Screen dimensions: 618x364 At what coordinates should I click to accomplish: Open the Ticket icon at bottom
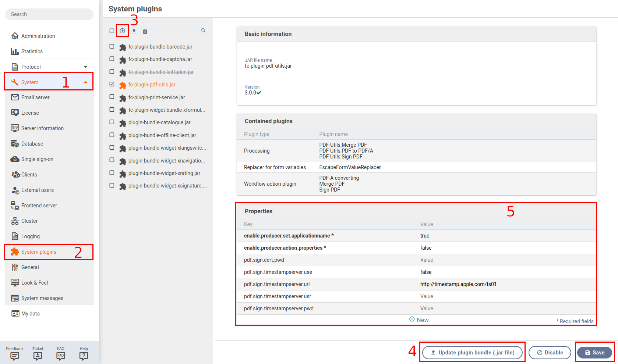[38, 356]
